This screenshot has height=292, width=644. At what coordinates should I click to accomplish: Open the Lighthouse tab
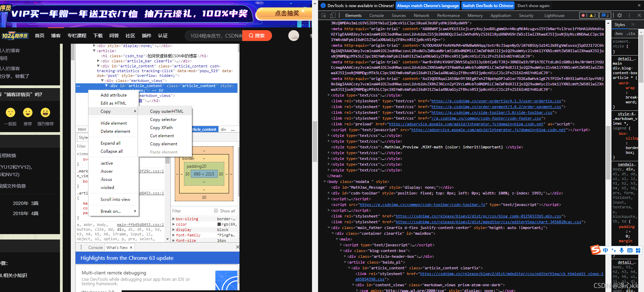(x=554, y=16)
